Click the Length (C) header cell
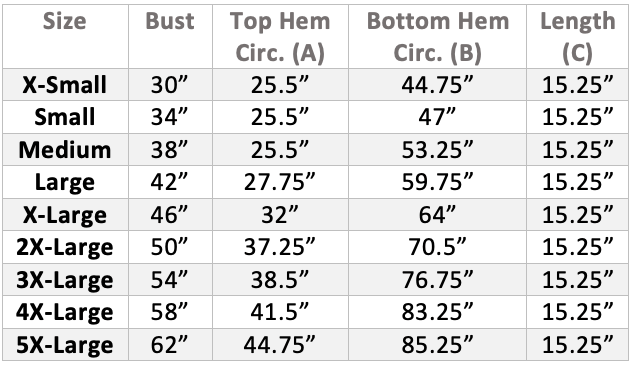This screenshot has height=366, width=634. coord(577,37)
